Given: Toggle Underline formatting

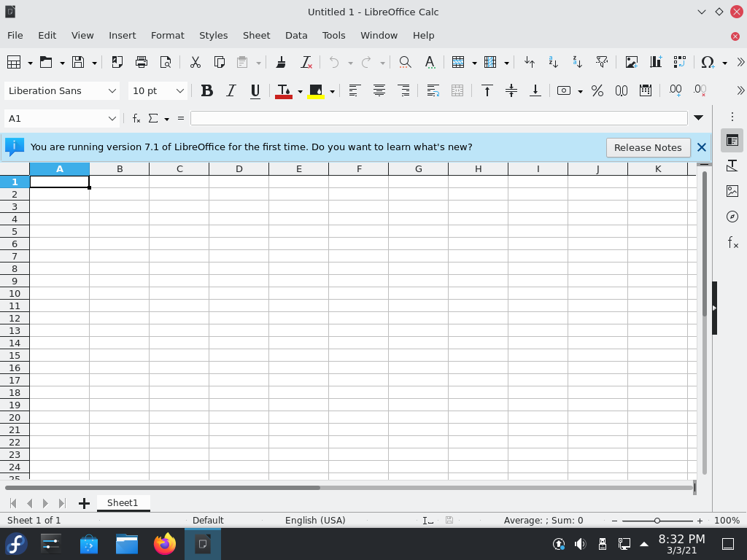Looking at the screenshot, I should click(x=255, y=90).
